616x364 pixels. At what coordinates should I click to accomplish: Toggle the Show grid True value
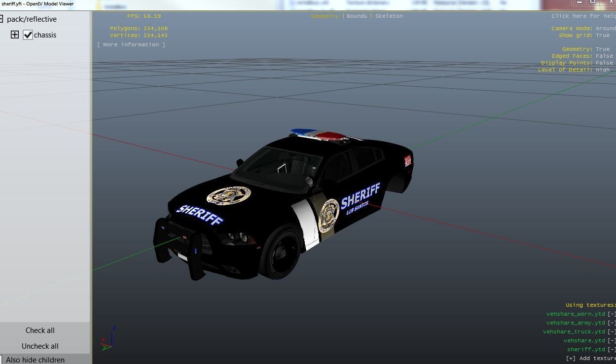tap(603, 35)
